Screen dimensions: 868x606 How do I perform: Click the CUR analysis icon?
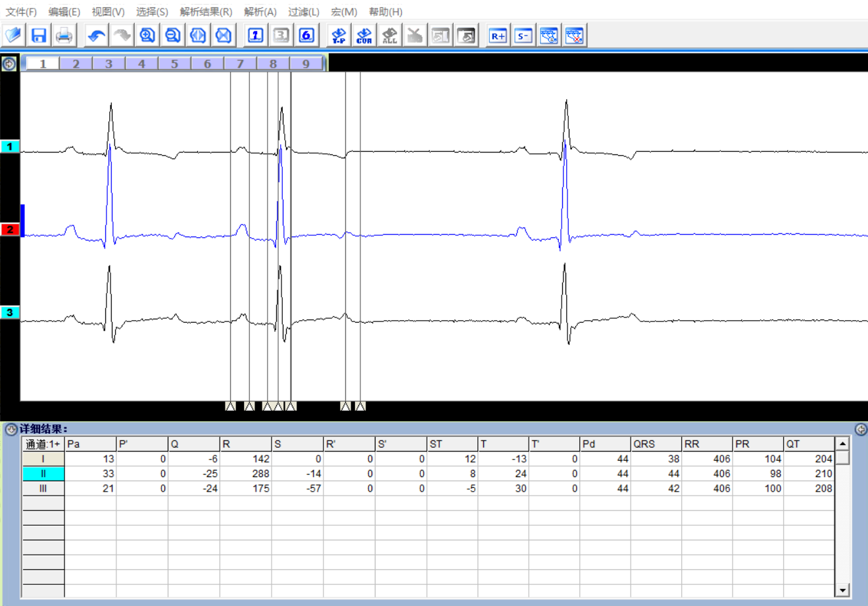(364, 35)
